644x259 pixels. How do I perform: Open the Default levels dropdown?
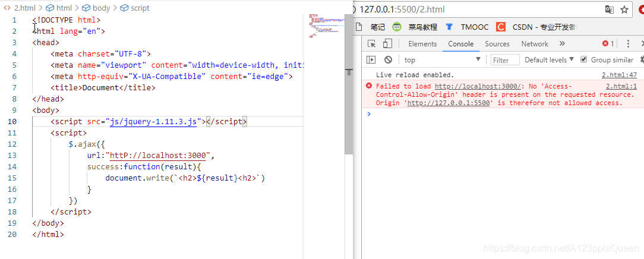coord(549,60)
